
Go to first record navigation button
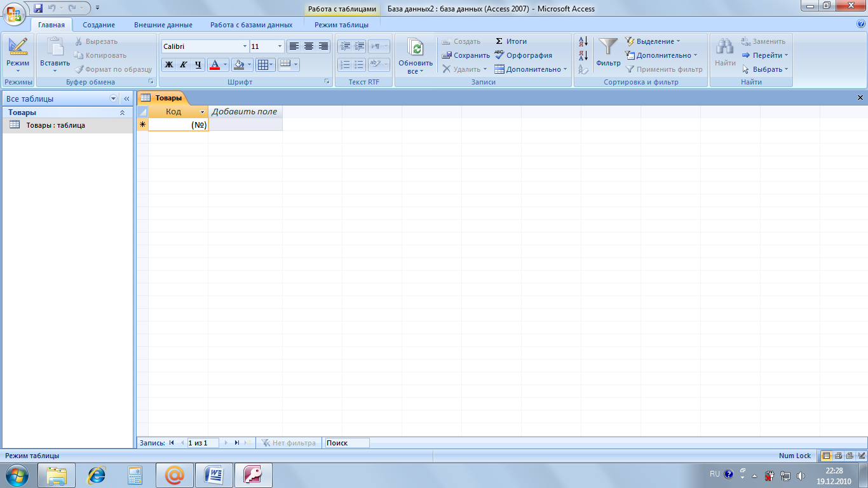point(172,443)
